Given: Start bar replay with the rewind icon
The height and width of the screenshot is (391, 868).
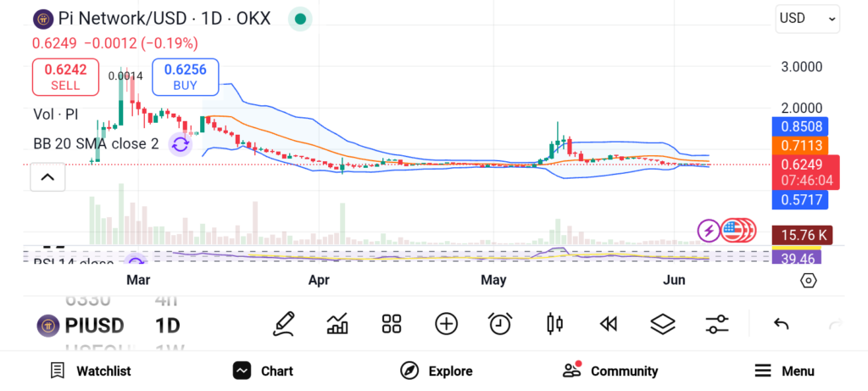Looking at the screenshot, I should (607, 323).
